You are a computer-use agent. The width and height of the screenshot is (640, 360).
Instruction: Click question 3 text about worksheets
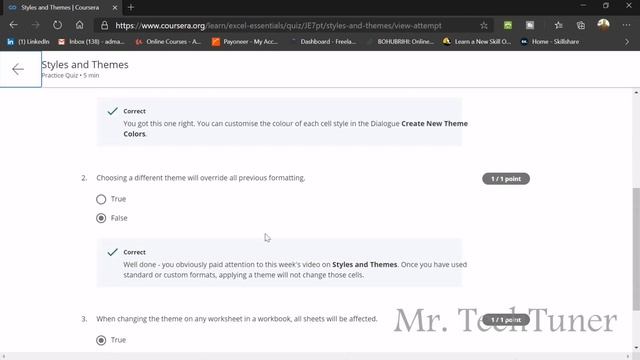[237, 319]
